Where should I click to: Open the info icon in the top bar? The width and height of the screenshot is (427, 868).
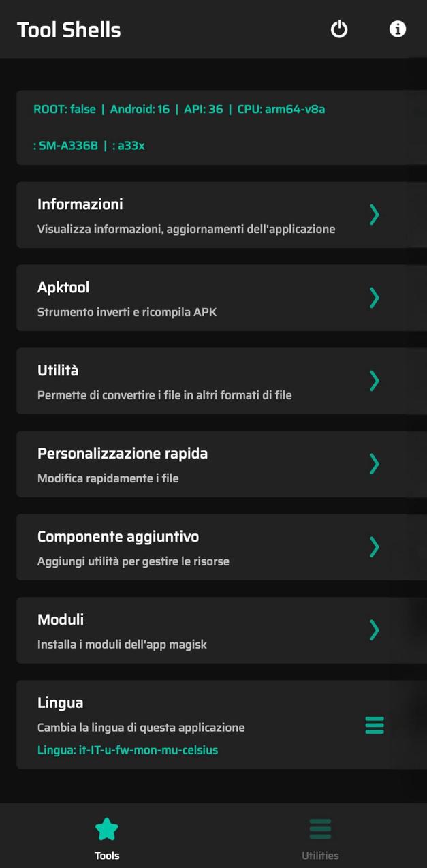[397, 29]
